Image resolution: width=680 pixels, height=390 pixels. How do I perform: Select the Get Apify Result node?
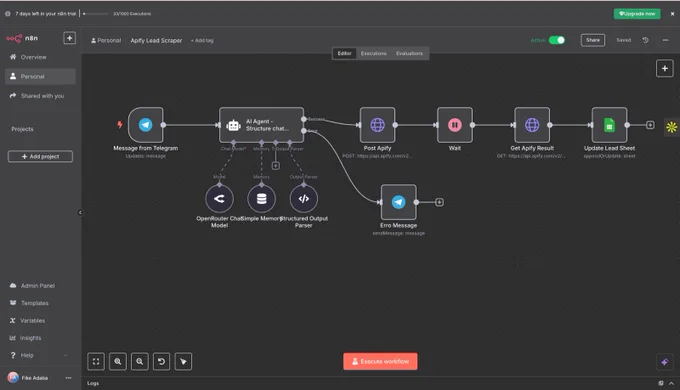pos(532,125)
